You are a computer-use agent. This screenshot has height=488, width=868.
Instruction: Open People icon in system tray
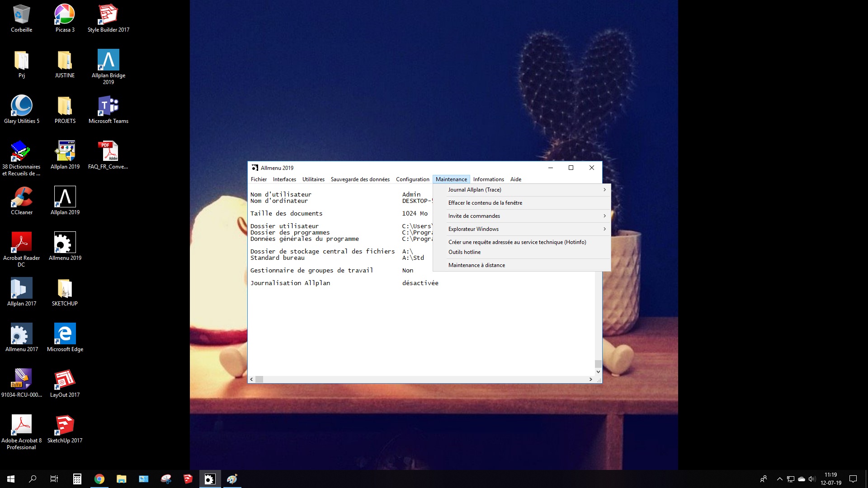[764, 479]
